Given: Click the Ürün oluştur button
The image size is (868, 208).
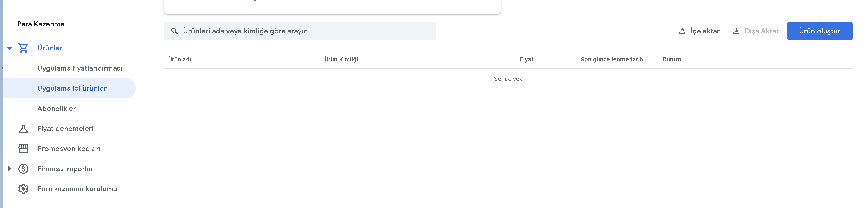Looking at the screenshot, I should (819, 31).
